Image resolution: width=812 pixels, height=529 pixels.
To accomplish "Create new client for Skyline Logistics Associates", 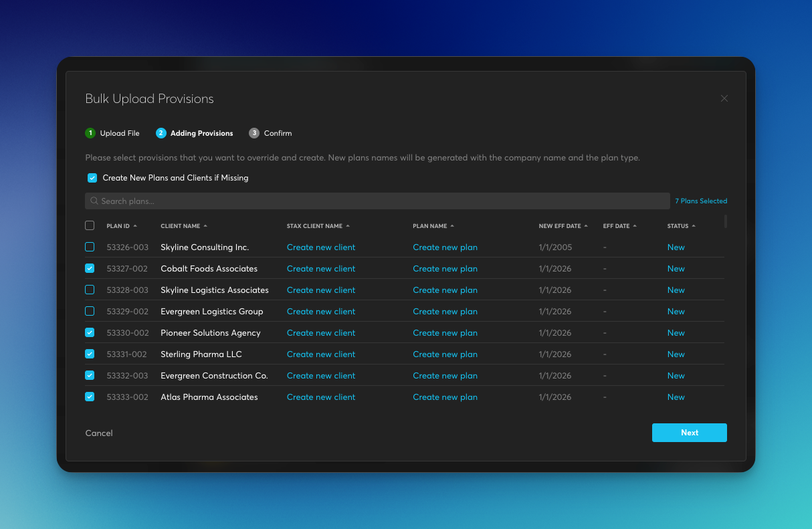I will (x=321, y=290).
